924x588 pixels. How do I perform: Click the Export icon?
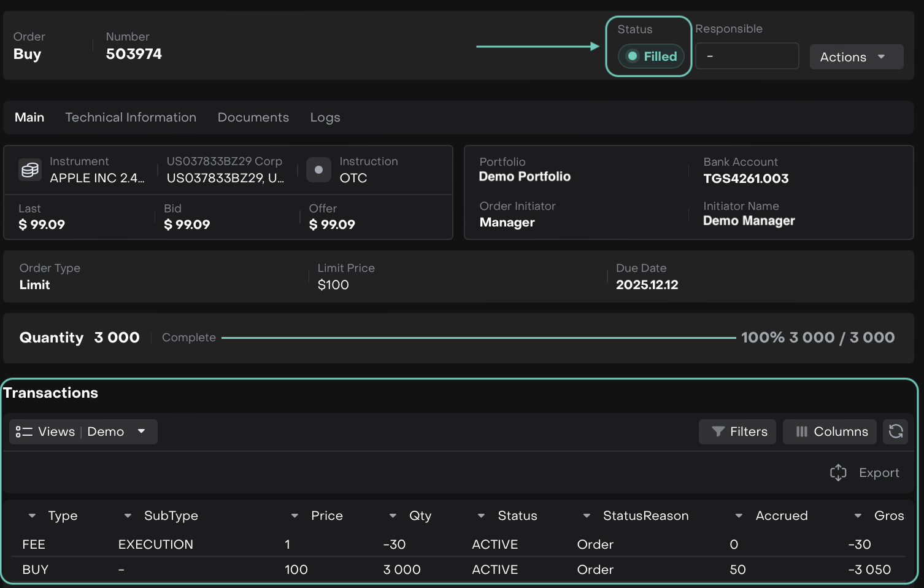click(x=838, y=473)
